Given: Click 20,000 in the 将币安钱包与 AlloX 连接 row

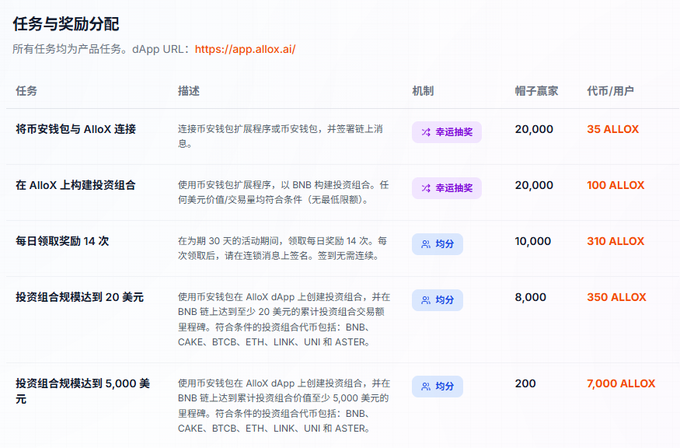Looking at the screenshot, I should [x=534, y=129].
